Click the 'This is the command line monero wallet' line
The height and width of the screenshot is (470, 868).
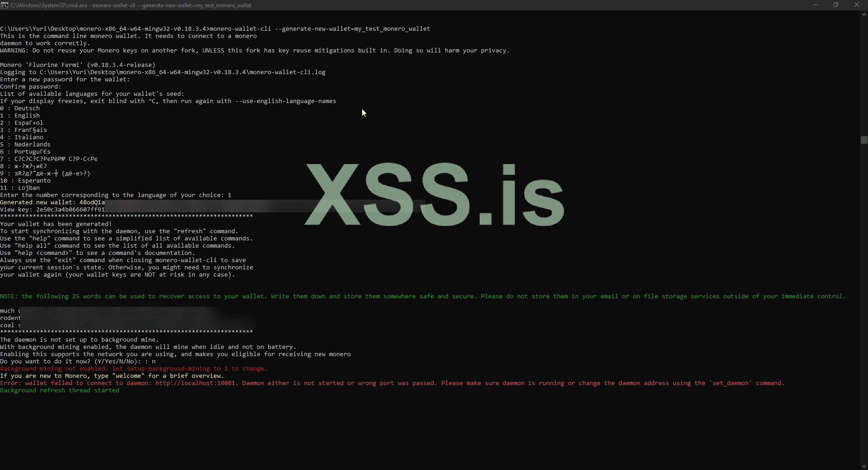pyautogui.click(x=128, y=36)
